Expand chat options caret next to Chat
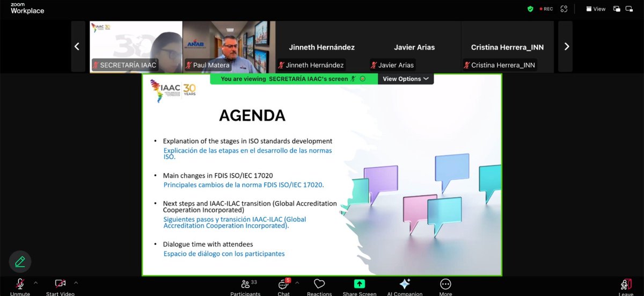The width and height of the screenshot is (644, 296). click(297, 283)
